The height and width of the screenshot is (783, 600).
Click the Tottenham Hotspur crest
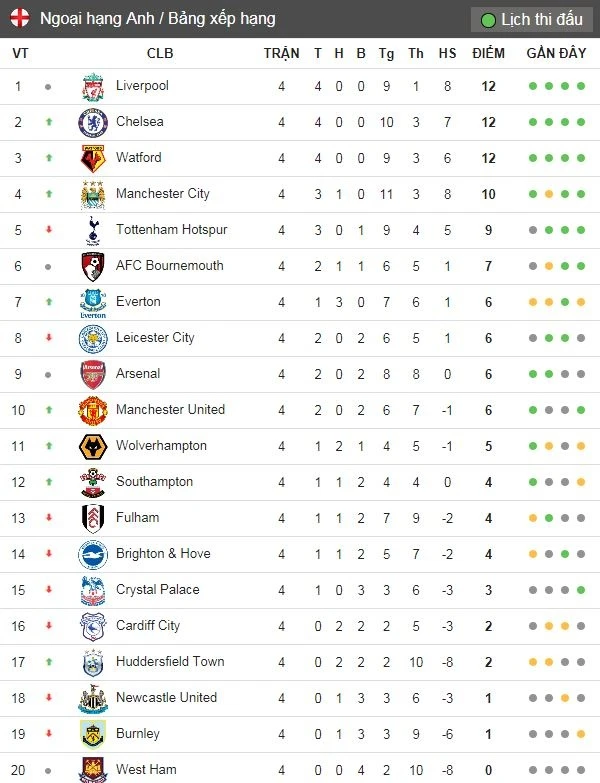pos(93,231)
